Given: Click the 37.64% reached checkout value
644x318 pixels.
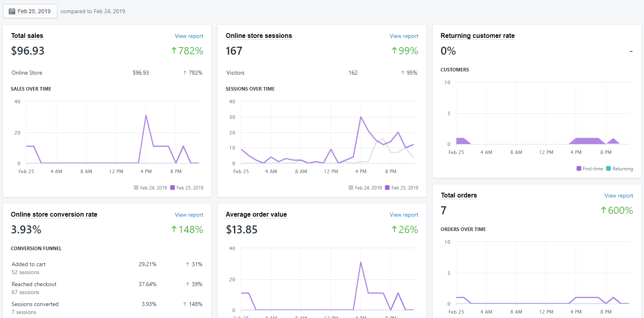Looking at the screenshot, I should tap(147, 284).
